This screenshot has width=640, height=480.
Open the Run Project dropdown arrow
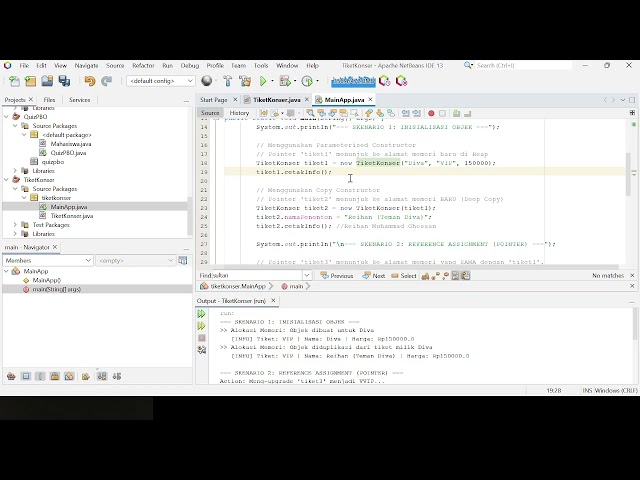point(272,81)
